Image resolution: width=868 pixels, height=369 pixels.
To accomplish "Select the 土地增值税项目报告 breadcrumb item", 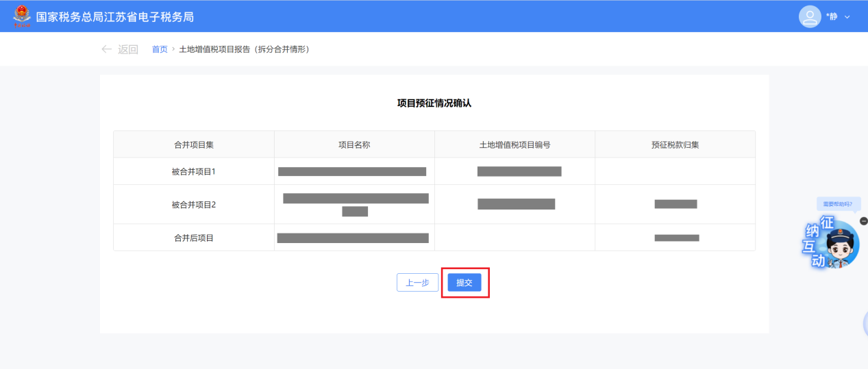I will (x=244, y=49).
